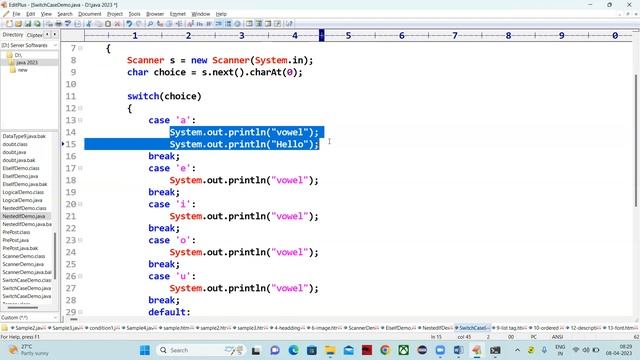Screen dimensions: 640x360
Task: Click the Copy toolbar icon
Action: tap(98, 24)
